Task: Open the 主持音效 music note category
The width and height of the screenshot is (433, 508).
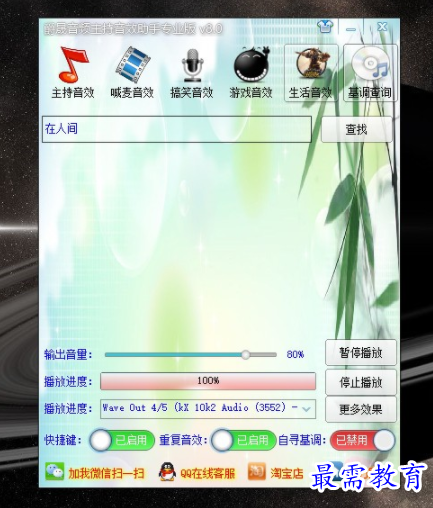Action: coord(73,73)
